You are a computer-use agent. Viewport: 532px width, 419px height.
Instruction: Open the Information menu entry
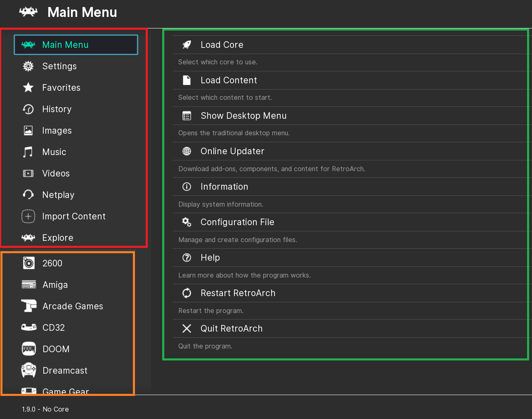(x=352, y=187)
